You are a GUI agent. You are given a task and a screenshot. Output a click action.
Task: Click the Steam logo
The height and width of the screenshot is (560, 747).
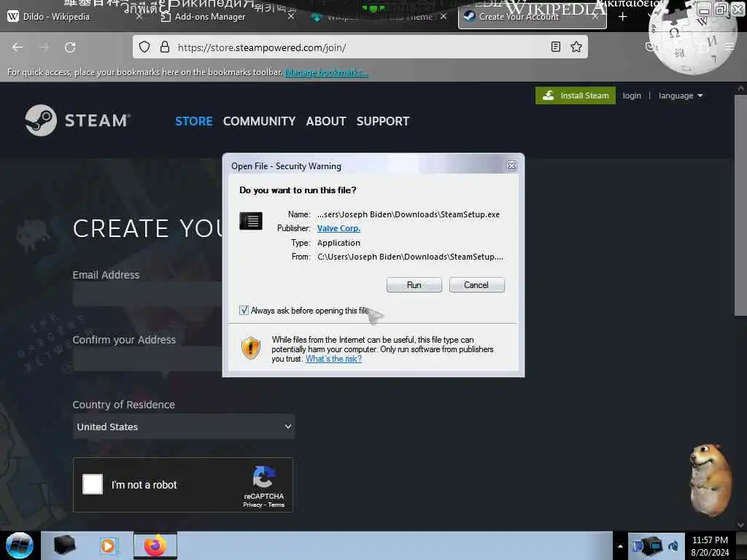click(77, 120)
